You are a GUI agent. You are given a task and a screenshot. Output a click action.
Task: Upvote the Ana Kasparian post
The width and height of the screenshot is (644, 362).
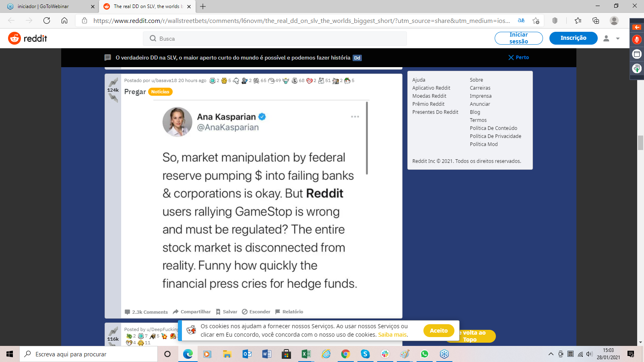pyautogui.click(x=113, y=82)
